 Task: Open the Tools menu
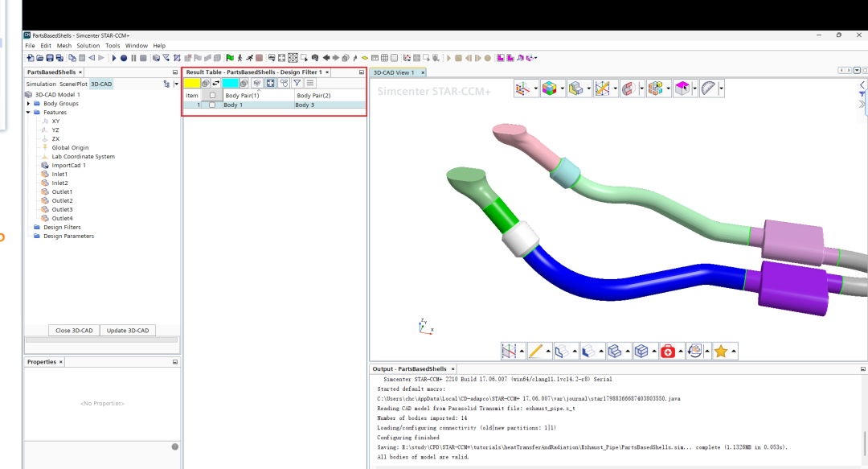(113, 46)
